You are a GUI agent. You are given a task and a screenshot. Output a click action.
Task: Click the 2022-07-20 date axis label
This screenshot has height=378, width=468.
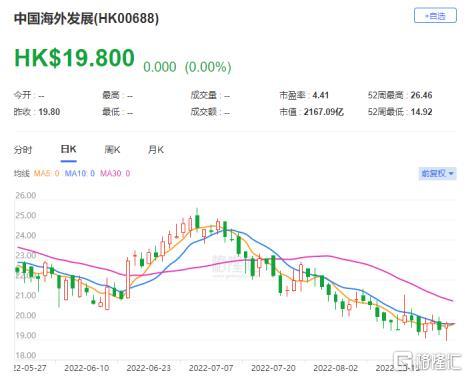tap(273, 368)
